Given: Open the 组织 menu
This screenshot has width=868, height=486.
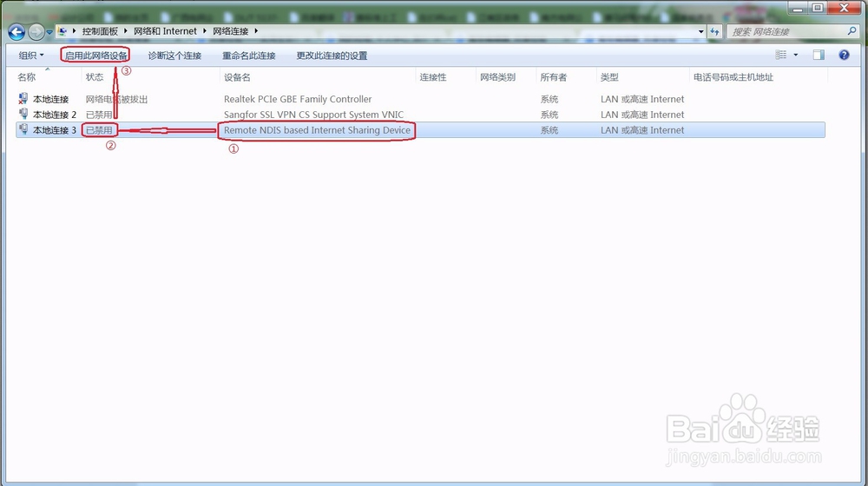Looking at the screenshot, I should [31, 56].
